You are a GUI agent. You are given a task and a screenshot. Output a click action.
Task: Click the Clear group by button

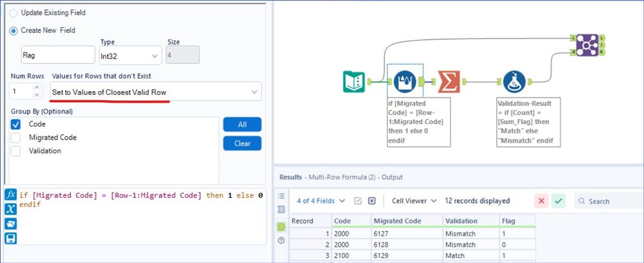(x=243, y=143)
